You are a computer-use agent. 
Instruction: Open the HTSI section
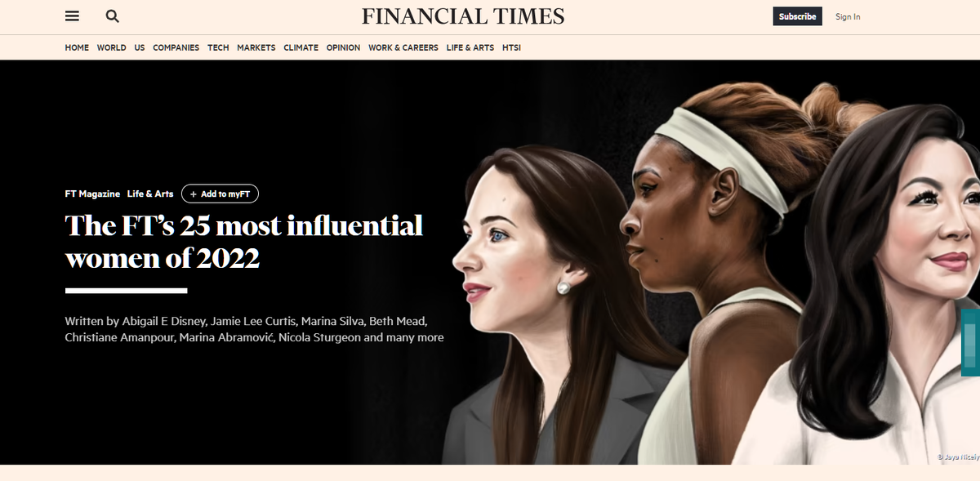(x=511, y=47)
